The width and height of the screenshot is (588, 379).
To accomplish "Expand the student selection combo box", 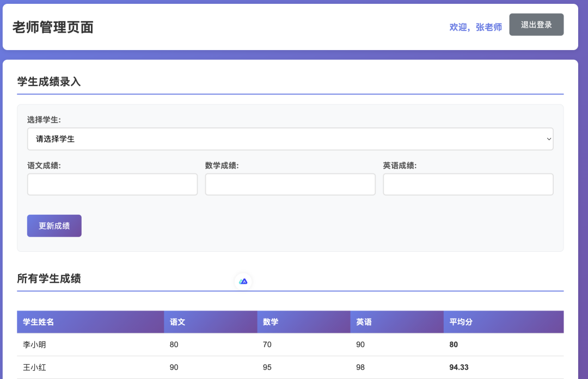I will coord(290,139).
